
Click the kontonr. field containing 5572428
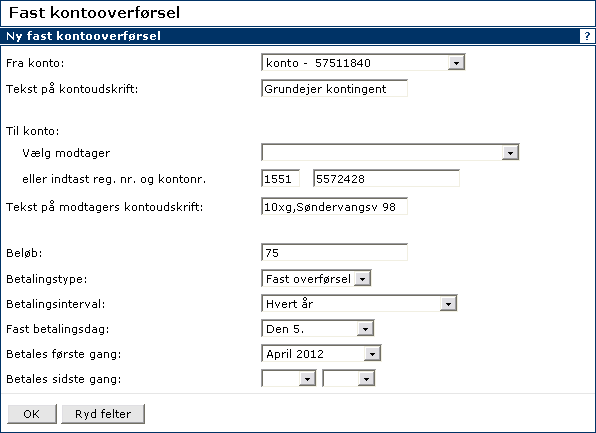(387, 178)
